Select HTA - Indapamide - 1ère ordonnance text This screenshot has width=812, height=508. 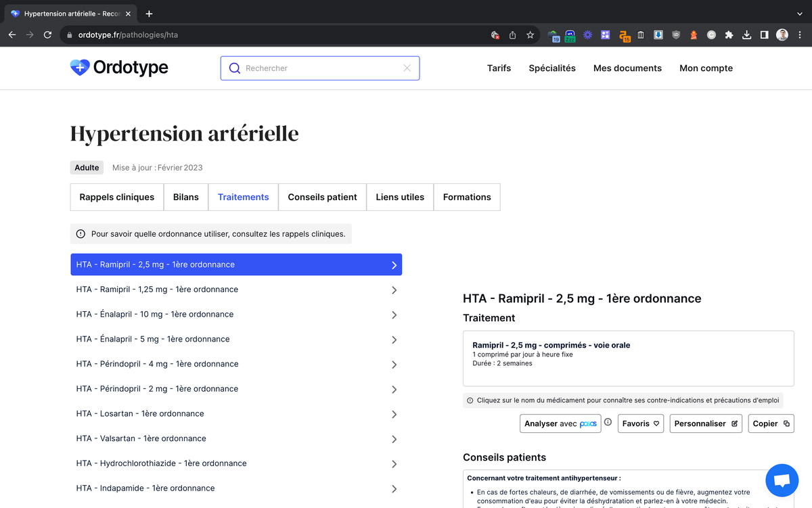(145, 488)
